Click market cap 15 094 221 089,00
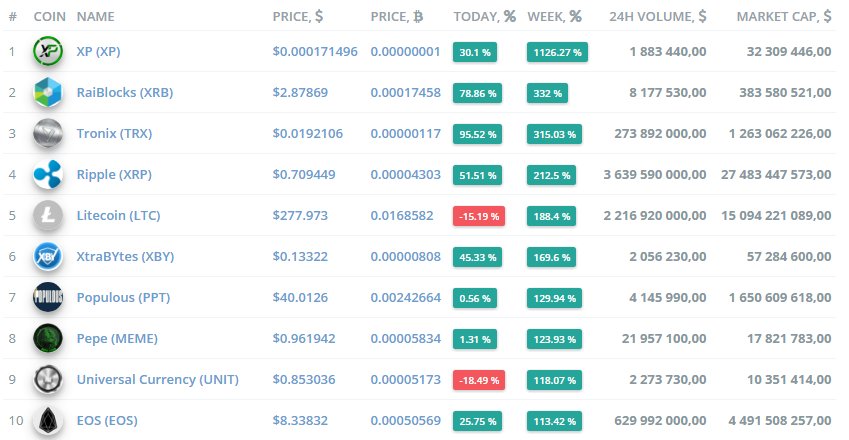Image resolution: width=849 pixels, height=440 pixels. click(776, 215)
